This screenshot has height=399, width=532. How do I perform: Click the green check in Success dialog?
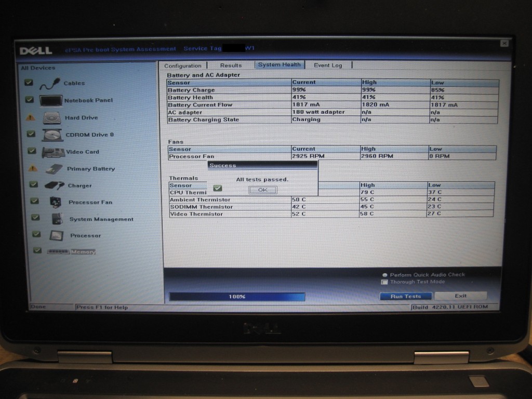218,188
